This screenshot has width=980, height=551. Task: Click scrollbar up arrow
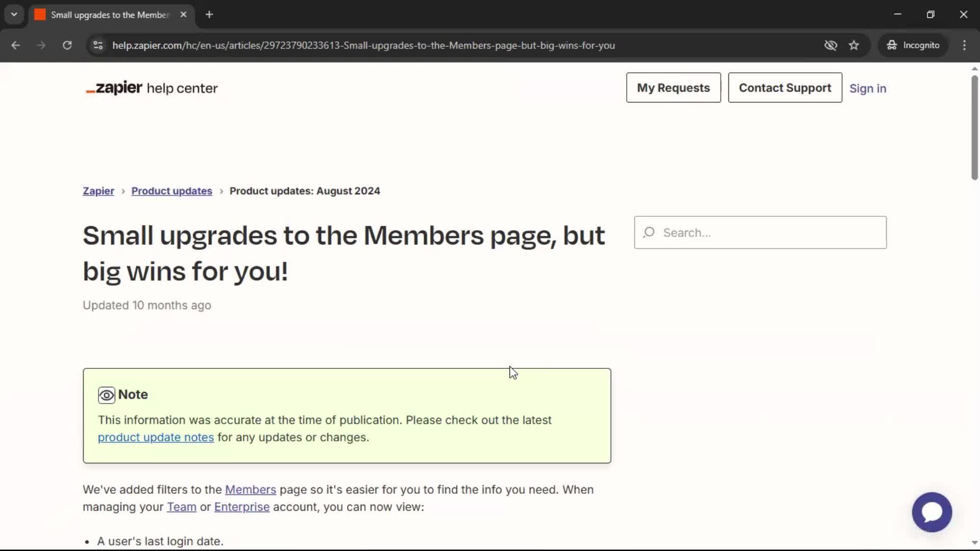click(974, 68)
